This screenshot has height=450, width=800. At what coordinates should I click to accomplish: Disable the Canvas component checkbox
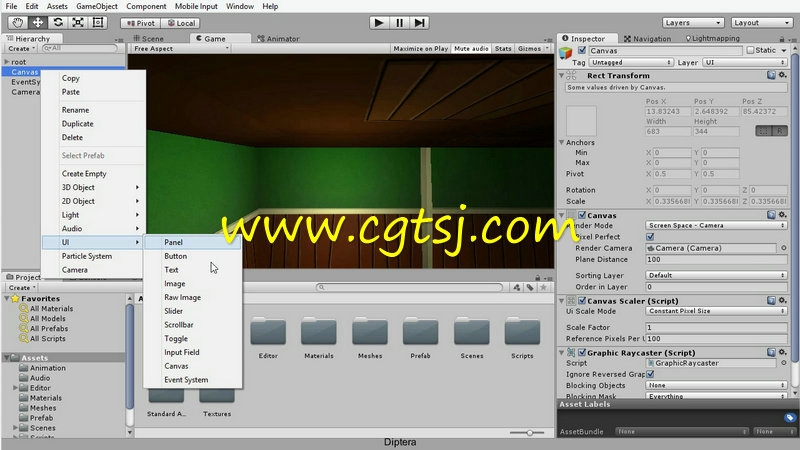pos(582,215)
